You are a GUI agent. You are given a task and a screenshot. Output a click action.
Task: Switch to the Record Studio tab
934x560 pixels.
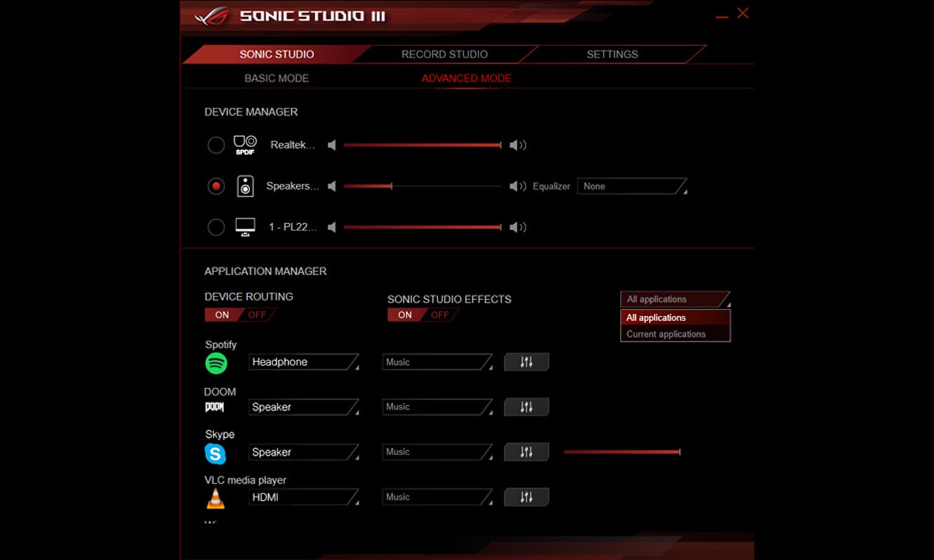[444, 55]
